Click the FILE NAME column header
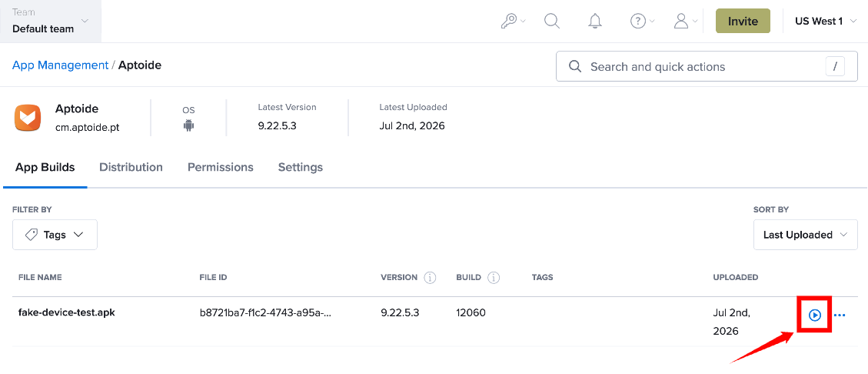 pyautogui.click(x=40, y=277)
